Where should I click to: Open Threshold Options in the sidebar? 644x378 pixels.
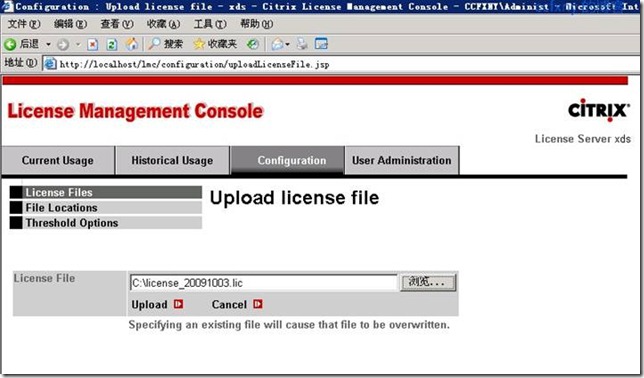pos(106,223)
